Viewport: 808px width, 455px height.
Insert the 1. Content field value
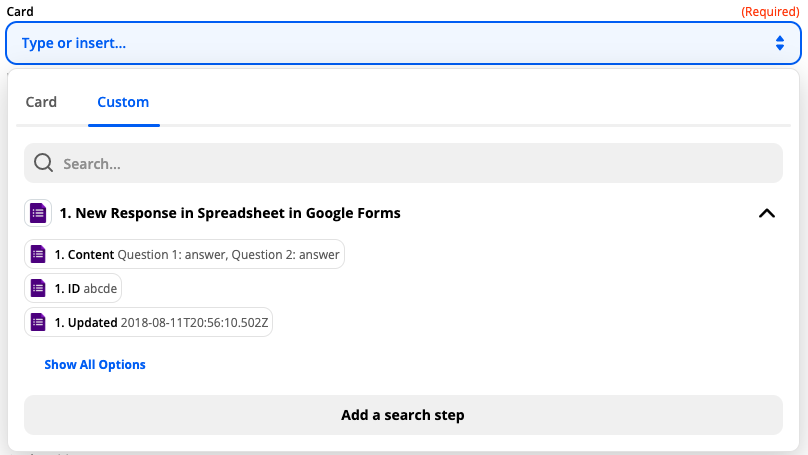click(x=184, y=254)
